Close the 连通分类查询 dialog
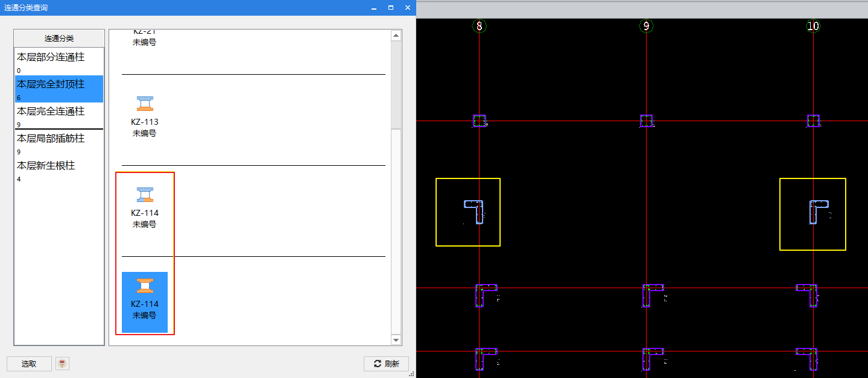 [x=408, y=7]
